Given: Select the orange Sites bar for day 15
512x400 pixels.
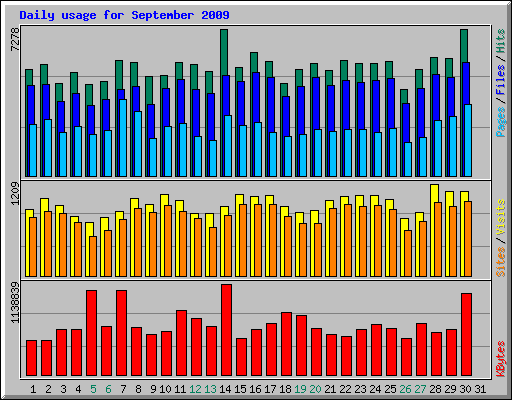Looking at the screenshot, I should tap(243, 240).
